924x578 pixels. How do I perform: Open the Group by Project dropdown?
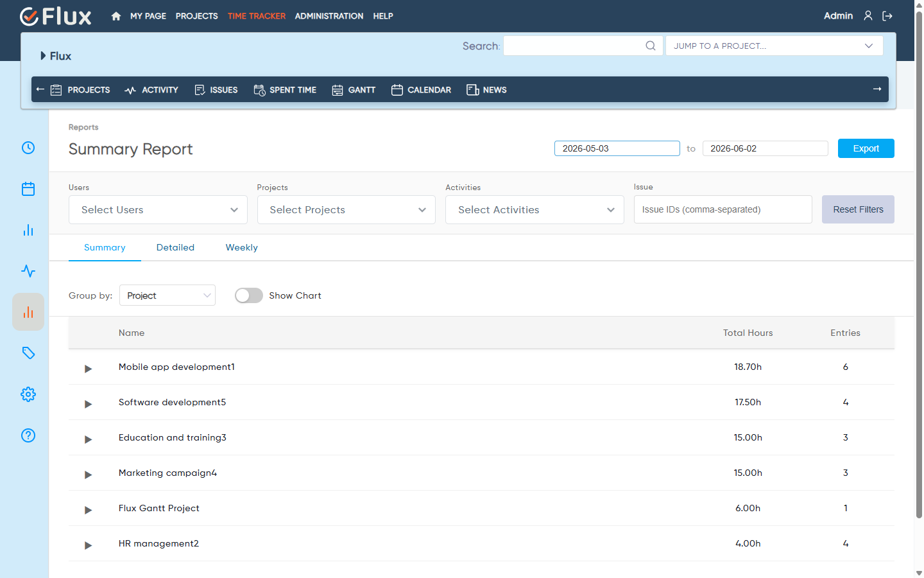[167, 295]
